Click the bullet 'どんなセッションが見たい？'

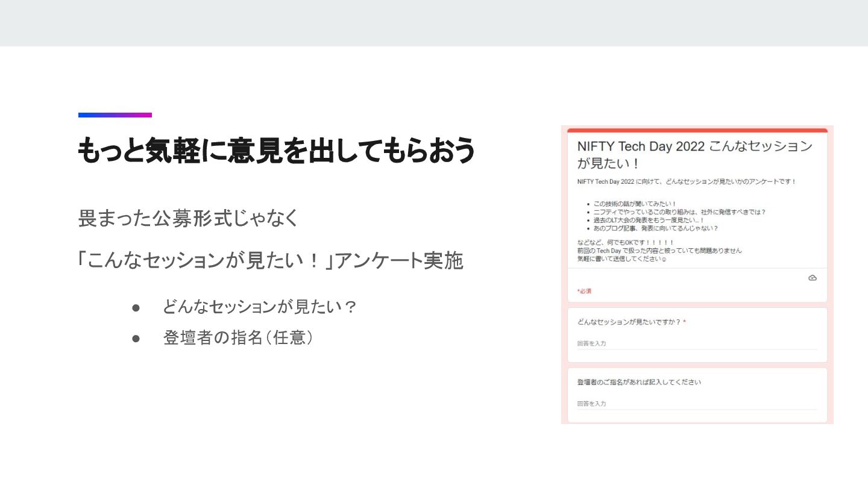(260, 307)
